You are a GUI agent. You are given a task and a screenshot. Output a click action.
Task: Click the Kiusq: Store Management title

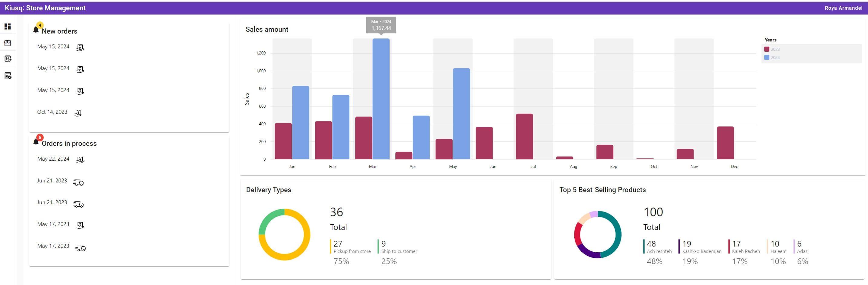(45, 8)
